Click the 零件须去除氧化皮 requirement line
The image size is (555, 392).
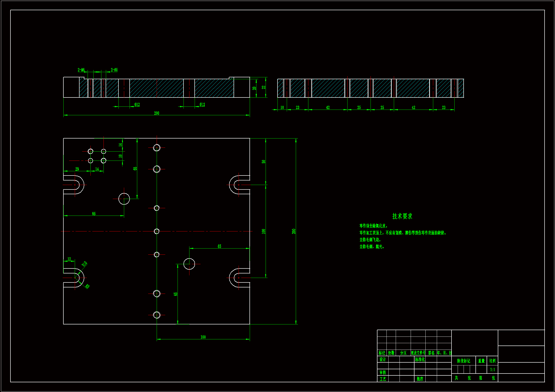click(x=373, y=226)
